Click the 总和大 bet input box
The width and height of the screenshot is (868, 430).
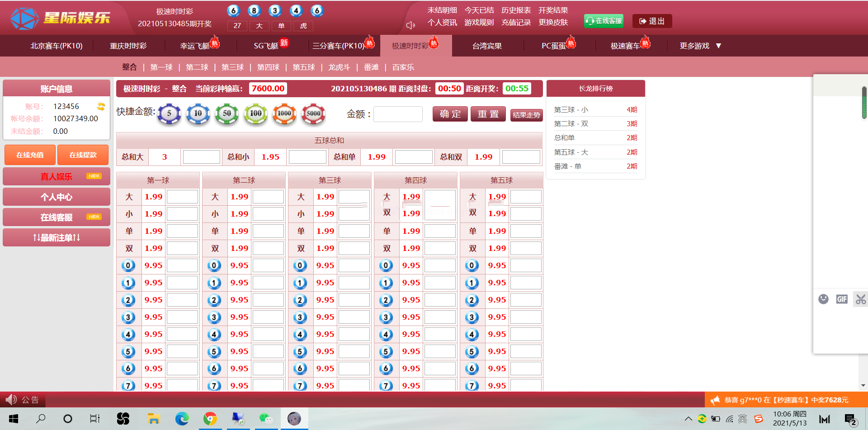pos(201,157)
